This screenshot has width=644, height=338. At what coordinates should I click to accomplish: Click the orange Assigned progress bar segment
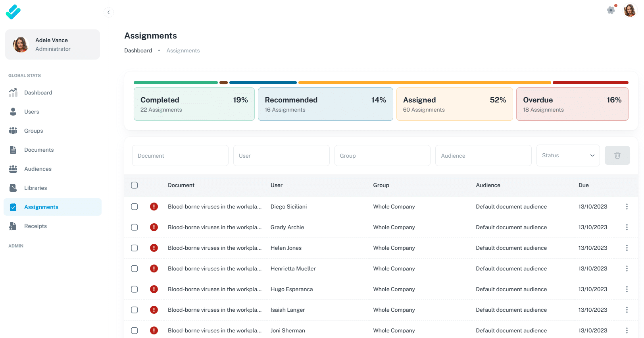[x=425, y=83]
